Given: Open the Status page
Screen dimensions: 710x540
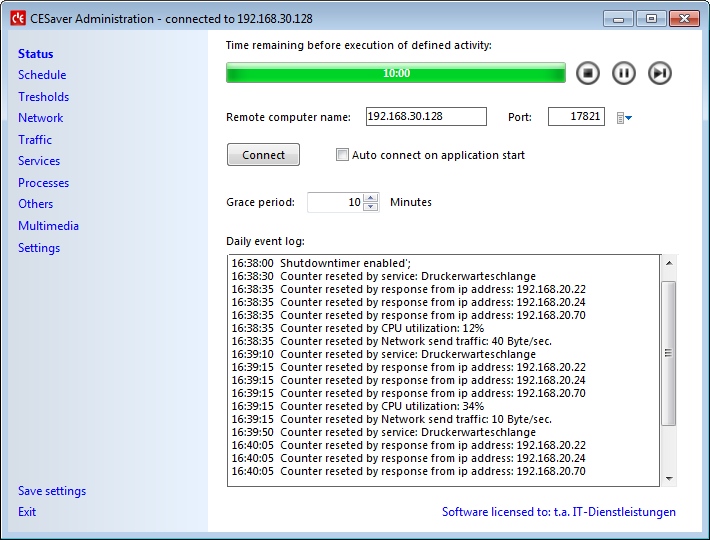Looking at the screenshot, I should [36, 54].
